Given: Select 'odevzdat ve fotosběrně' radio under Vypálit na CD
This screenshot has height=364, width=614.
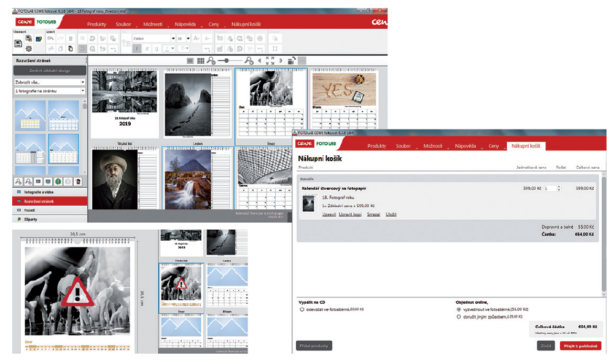Looking at the screenshot, I should click(302, 309).
